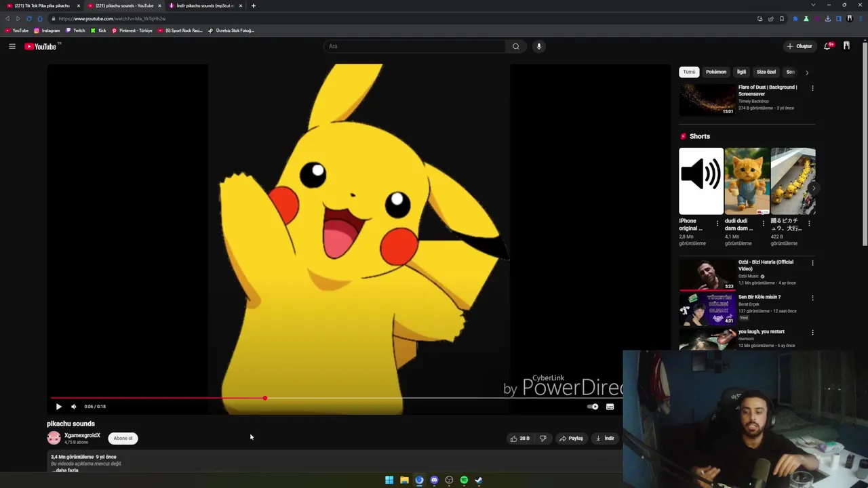Screen dimensions: 868x488
Task: Click the browser back arrow
Action: (7, 19)
